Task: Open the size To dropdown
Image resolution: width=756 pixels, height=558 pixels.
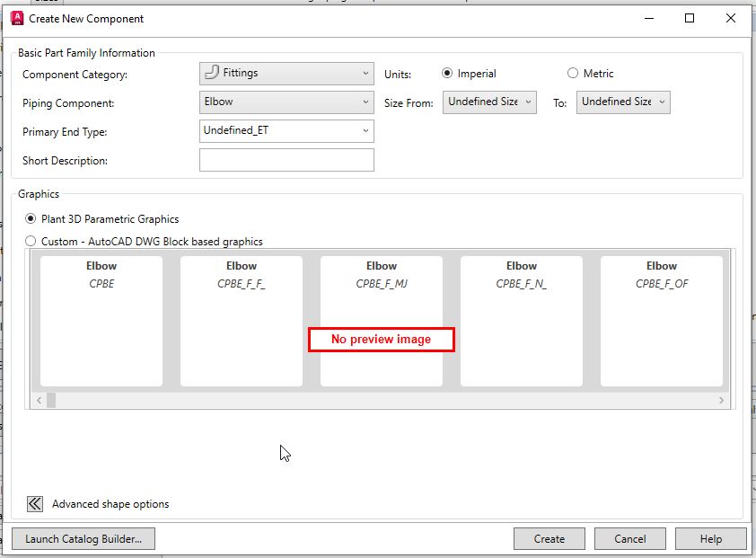Action: click(x=623, y=102)
